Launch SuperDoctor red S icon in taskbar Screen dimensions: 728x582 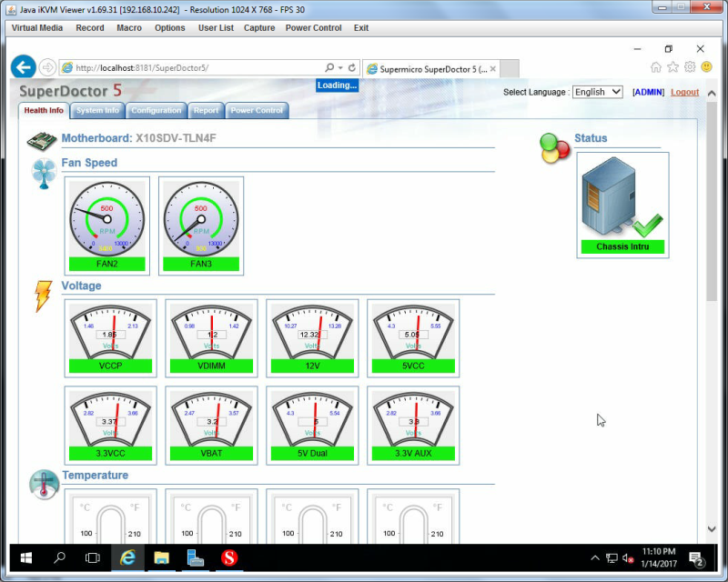pos(229,557)
